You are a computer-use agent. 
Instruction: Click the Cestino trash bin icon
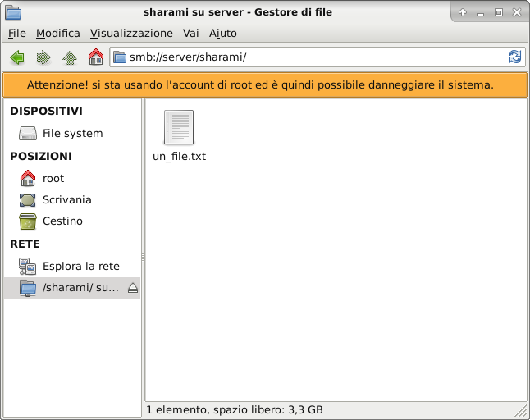pos(27,221)
